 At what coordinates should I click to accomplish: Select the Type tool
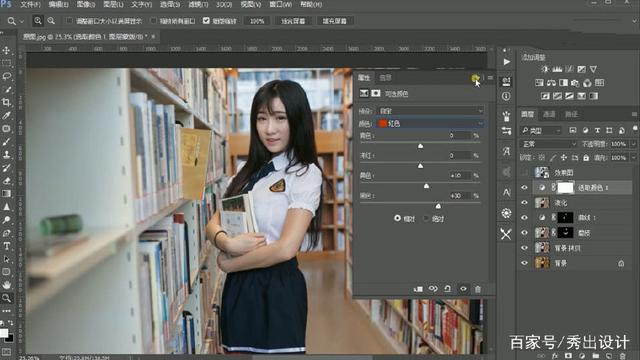(7, 246)
